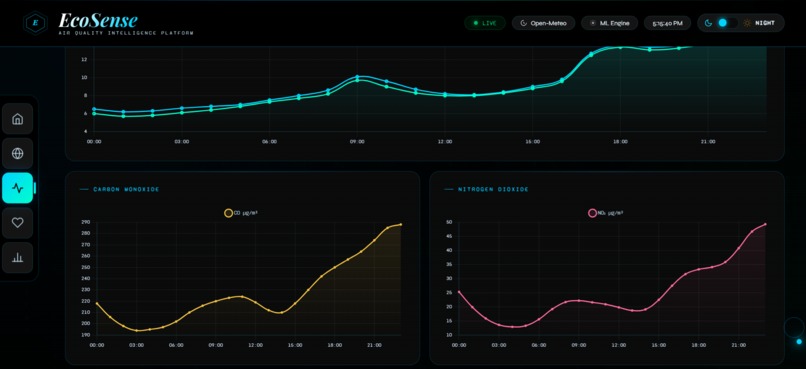Viewport: 806px width, 369px height.
Task: Click the LIVE status badge
Action: [x=485, y=23]
